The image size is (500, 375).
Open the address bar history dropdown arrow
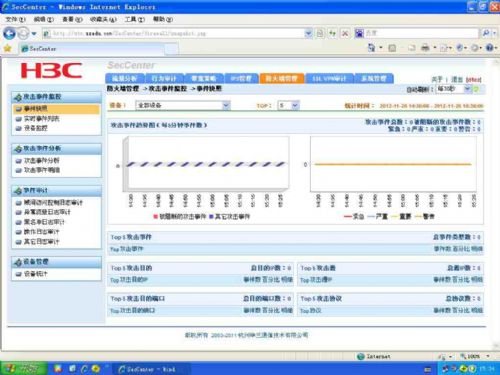coord(308,33)
